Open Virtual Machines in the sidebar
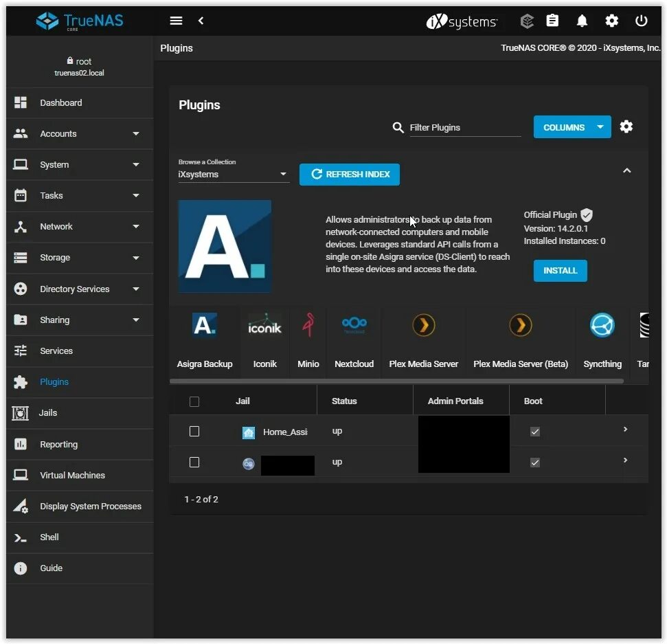 [x=80, y=475]
